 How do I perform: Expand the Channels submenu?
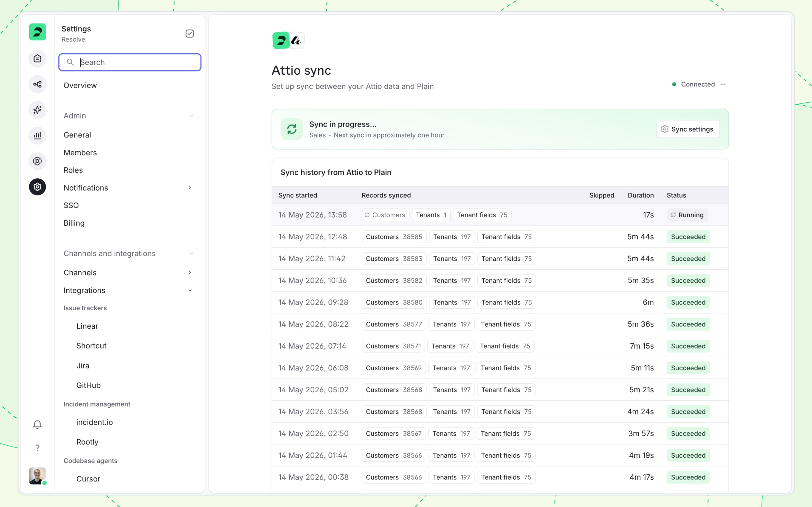[190, 273]
